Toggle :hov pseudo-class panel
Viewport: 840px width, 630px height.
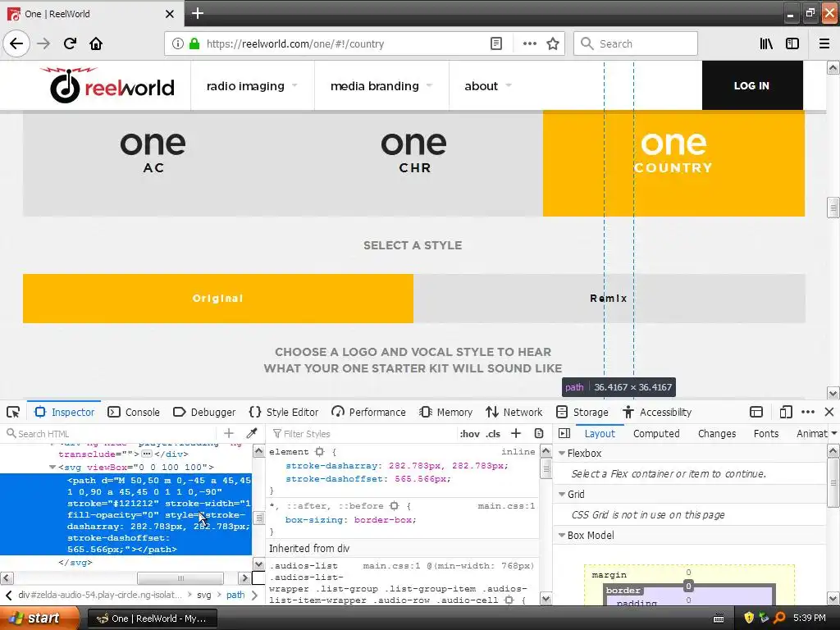469,434
